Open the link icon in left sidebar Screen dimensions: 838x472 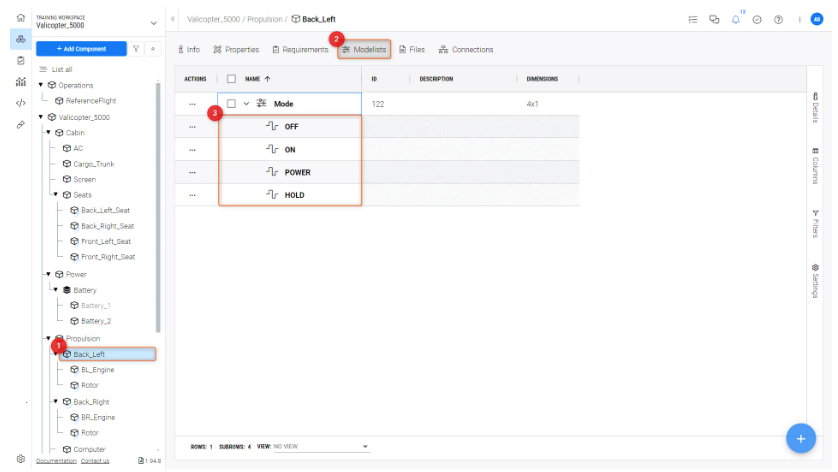[20, 125]
